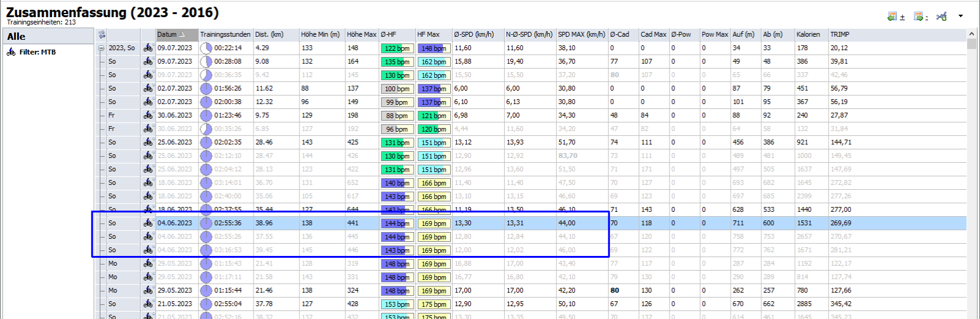Click the TRIMP column header
The image size is (980, 319).
(x=840, y=34)
